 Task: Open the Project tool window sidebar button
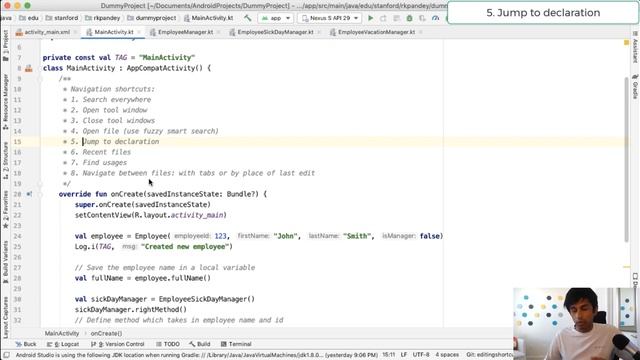5,46
